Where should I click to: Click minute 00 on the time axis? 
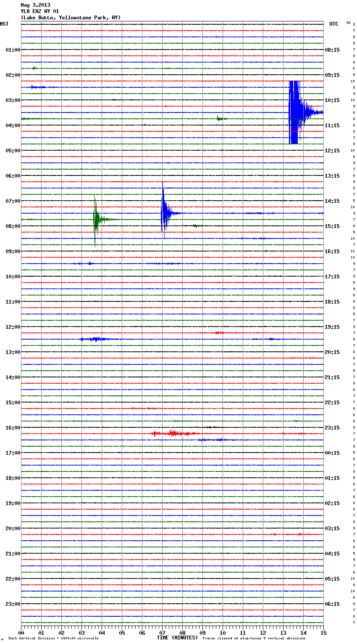(x=21, y=633)
